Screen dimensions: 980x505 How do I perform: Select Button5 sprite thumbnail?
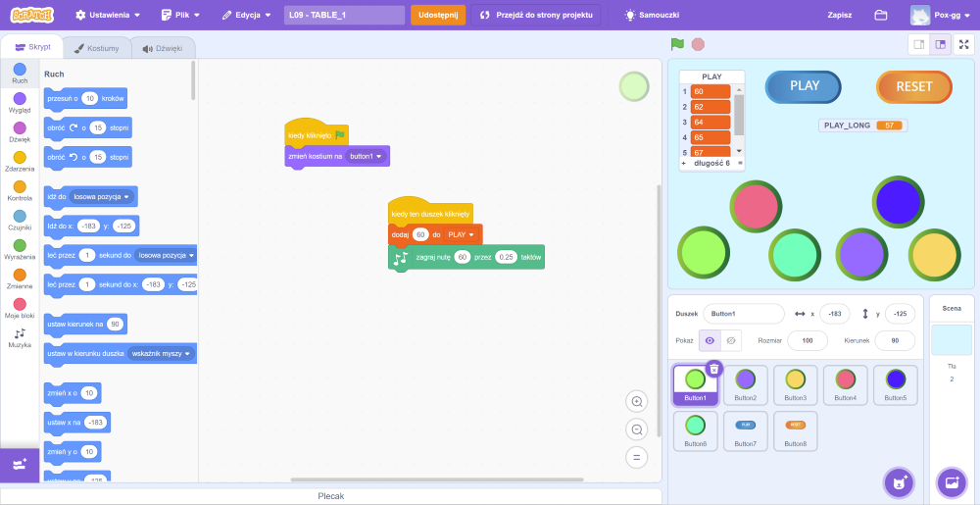click(x=895, y=385)
